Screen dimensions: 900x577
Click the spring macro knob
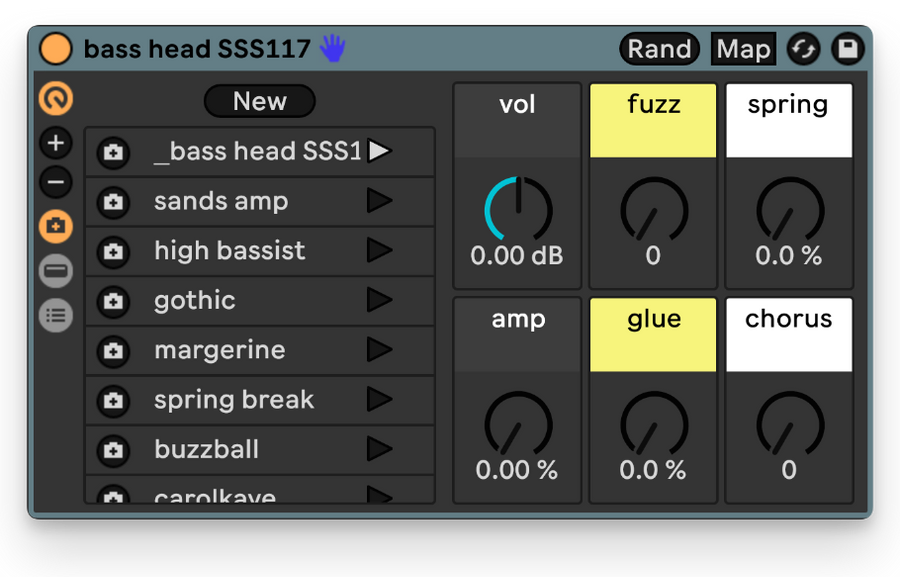(790, 210)
